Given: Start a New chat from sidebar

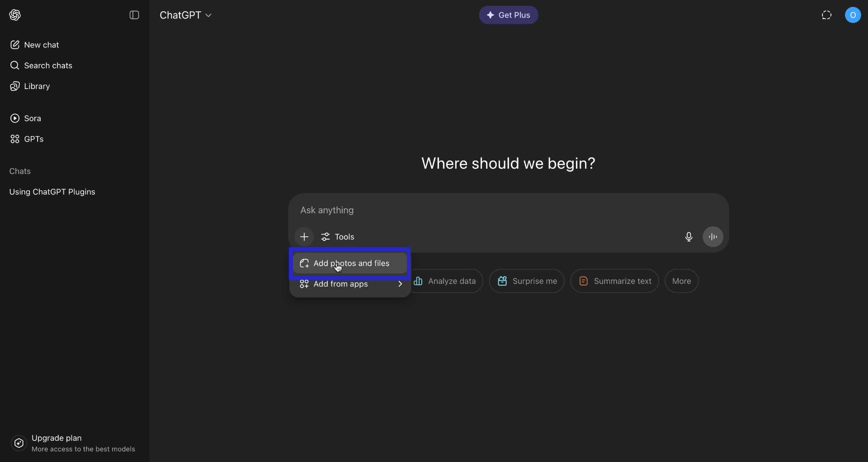Looking at the screenshot, I should coord(41,45).
